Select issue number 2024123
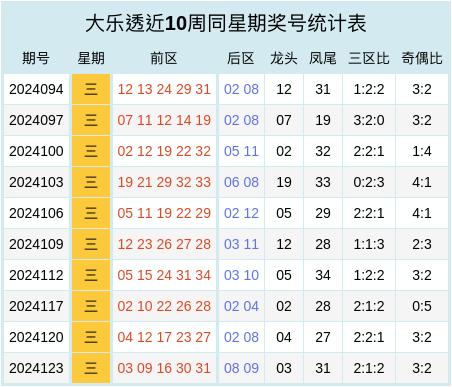 point(36,368)
